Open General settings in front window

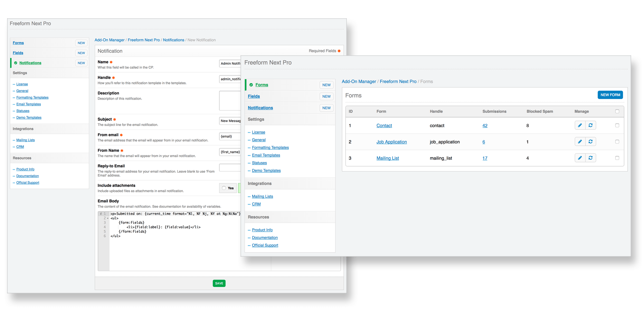(259, 140)
